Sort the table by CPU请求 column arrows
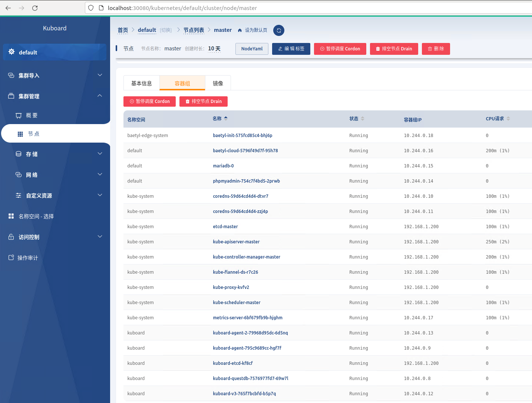This screenshot has height=403, width=532. [x=508, y=119]
